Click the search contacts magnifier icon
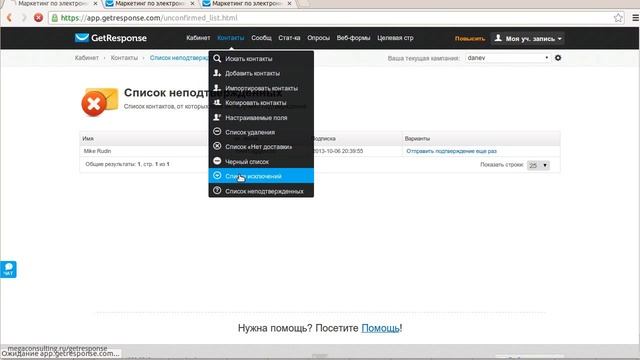 tap(217, 58)
